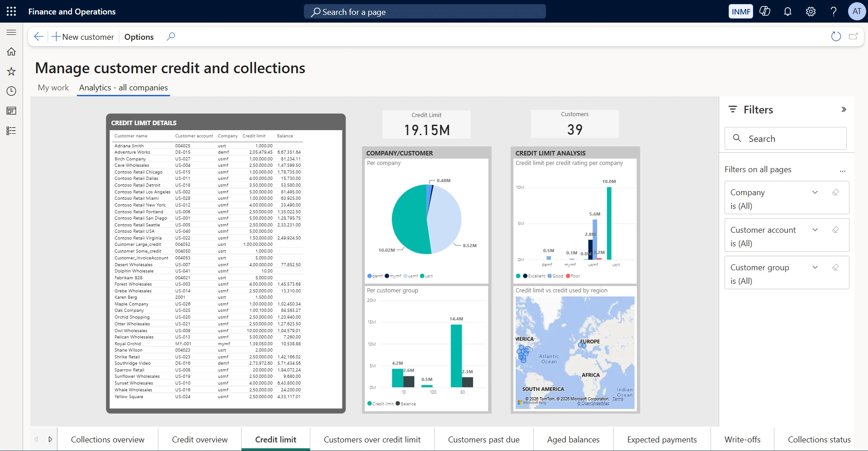Expand the Customer account filter chevron
The image size is (868, 451).
(815, 230)
